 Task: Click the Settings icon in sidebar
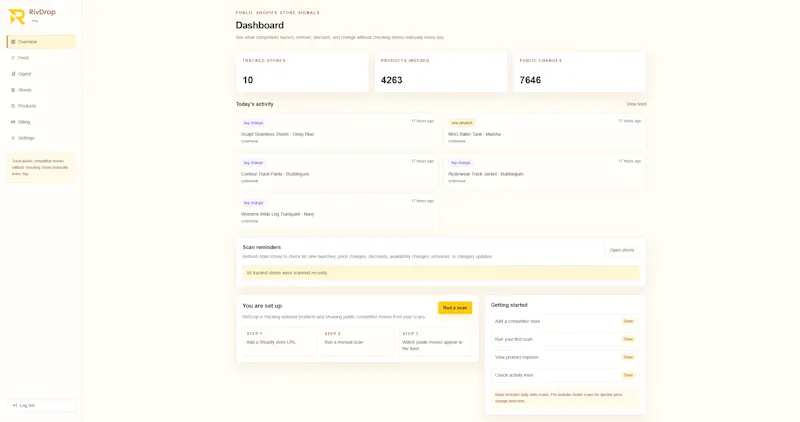pos(13,138)
